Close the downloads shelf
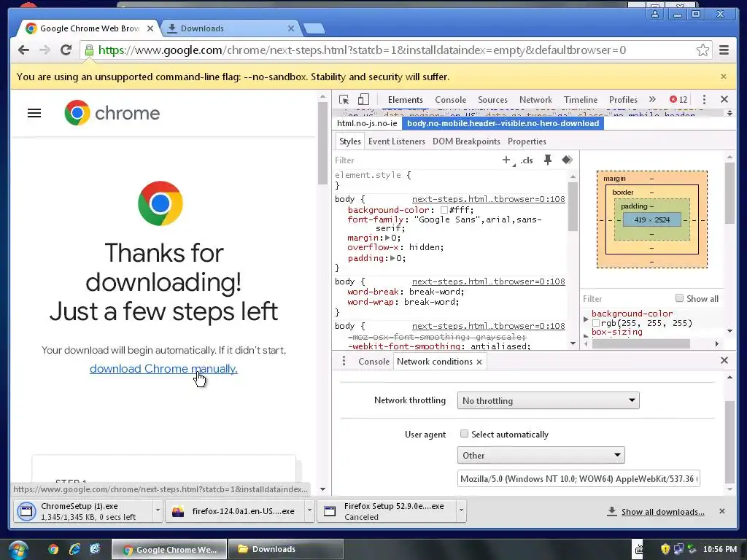The width and height of the screenshot is (747, 560). click(x=722, y=511)
